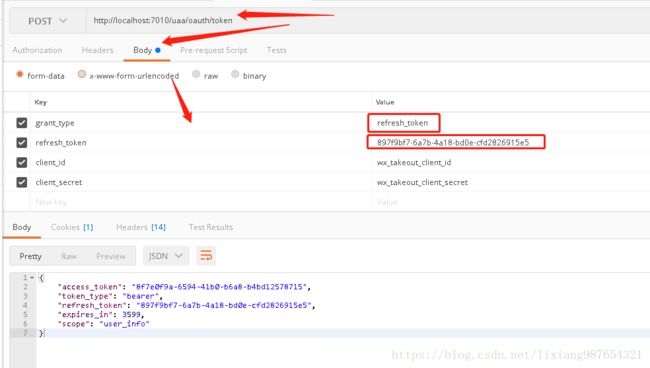Switch to the request Headers tab
This screenshot has height=368, width=650.
(x=97, y=50)
